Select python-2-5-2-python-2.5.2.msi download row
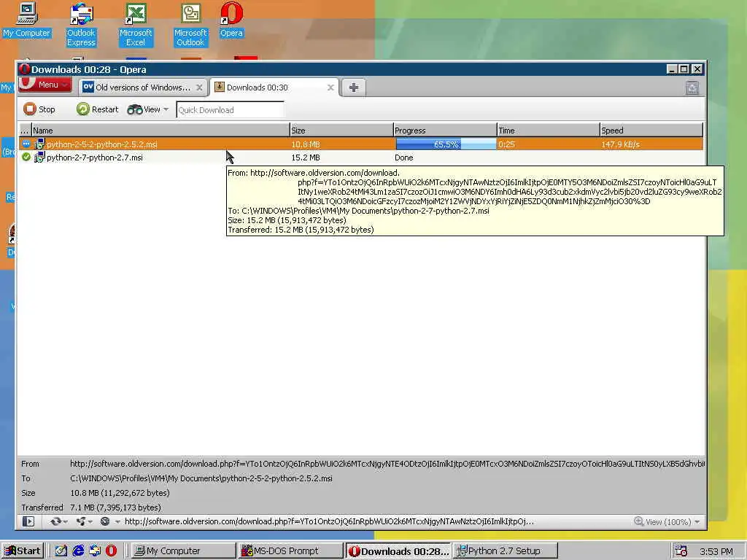 coord(360,144)
